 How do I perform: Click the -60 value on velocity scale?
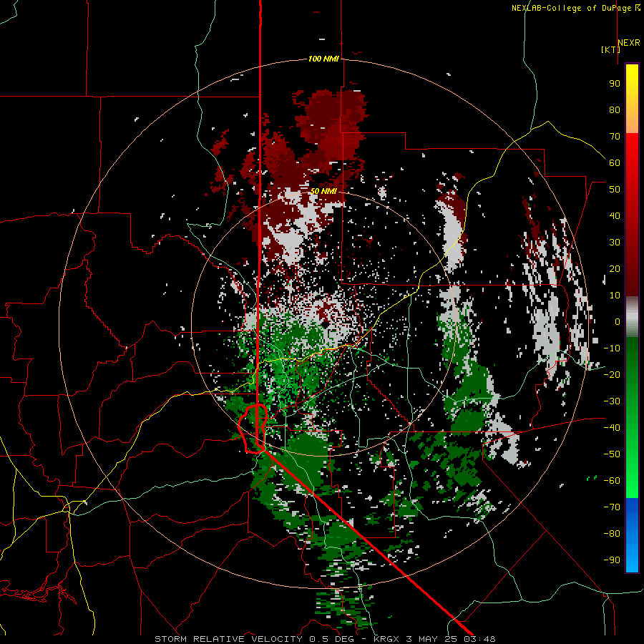(x=612, y=481)
